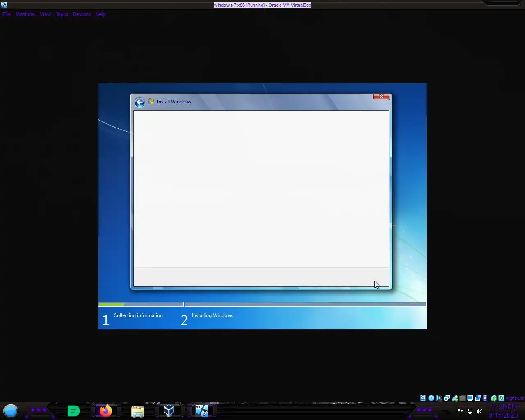Image resolution: width=525 pixels, height=420 pixels.
Task: Launch Firefox from the taskbar
Action: 105,411
